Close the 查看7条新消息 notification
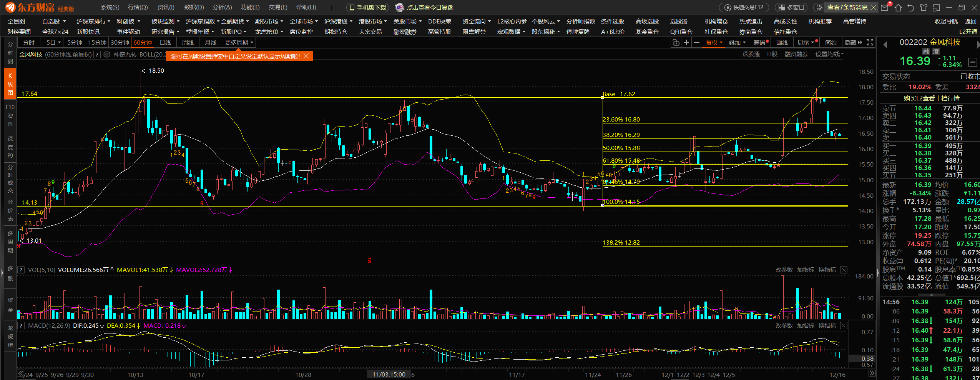The image size is (980, 380). 874,7
